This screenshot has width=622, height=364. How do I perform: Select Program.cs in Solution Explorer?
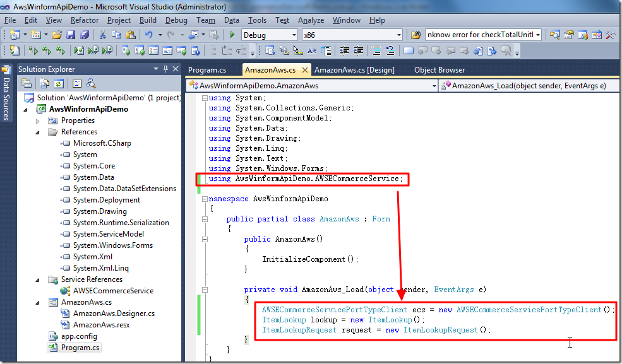tap(80, 348)
